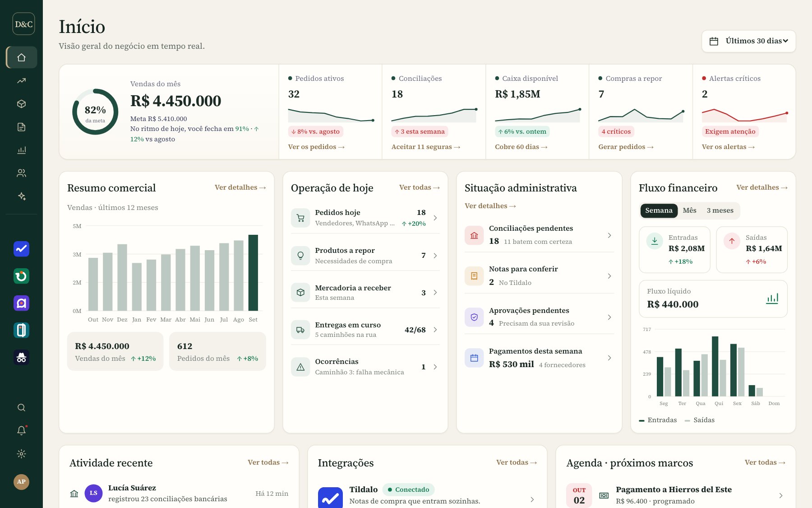
Task: Expand the Produtos a repor row chevron
Action: click(435, 256)
